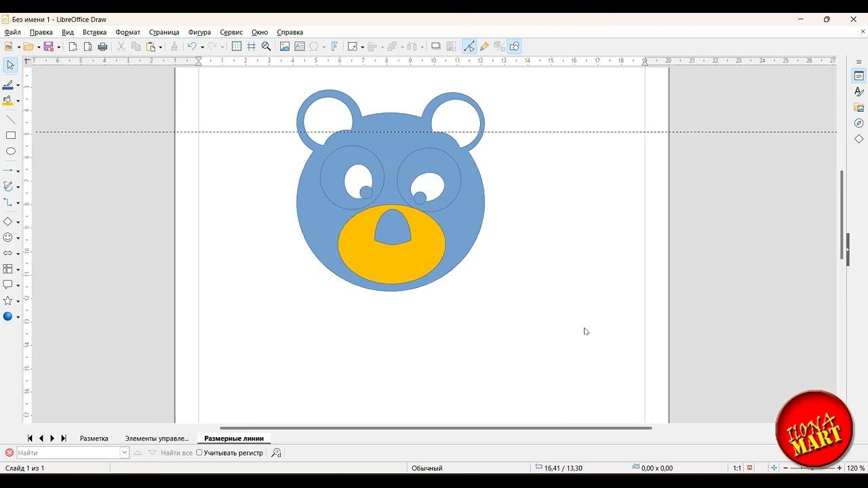Open the Transformations tool
The image size is (868, 488).
pyautogui.click(x=352, y=47)
